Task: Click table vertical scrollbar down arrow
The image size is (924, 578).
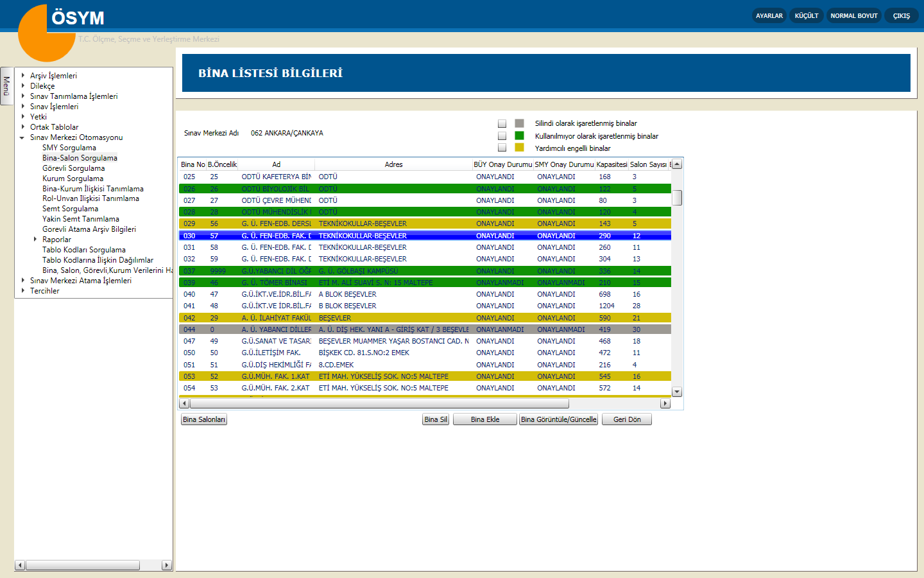Action: 677,392
